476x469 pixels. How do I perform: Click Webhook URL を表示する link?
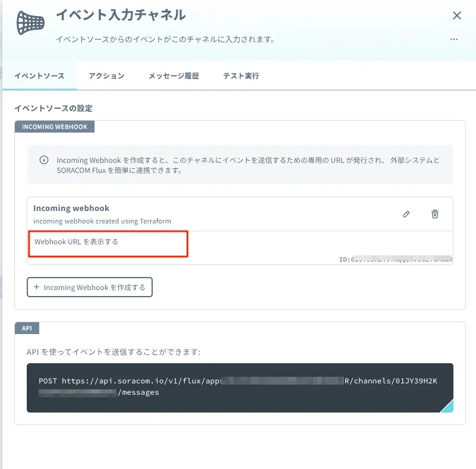(x=76, y=242)
